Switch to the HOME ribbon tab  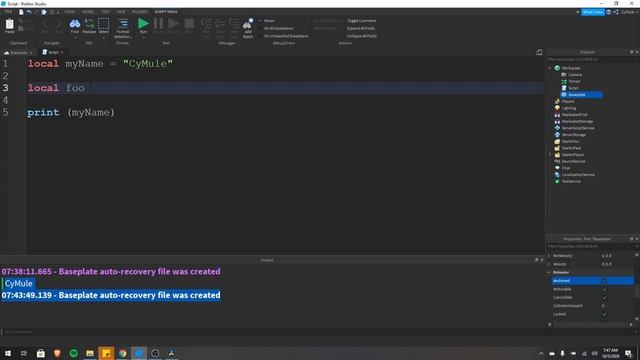70,12
